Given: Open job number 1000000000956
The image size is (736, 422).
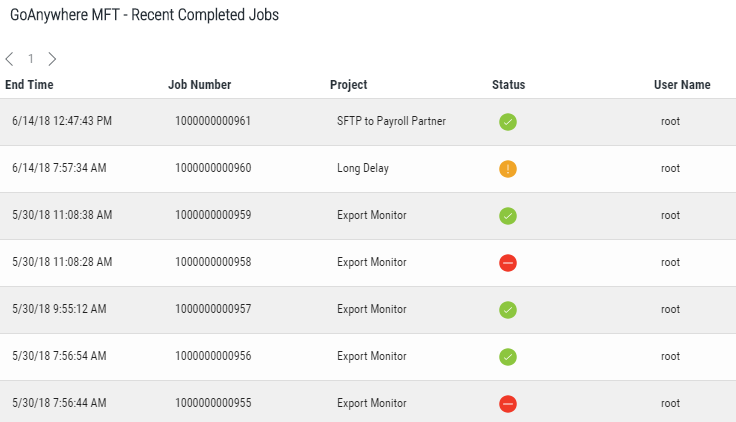Looking at the screenshot, I should pyautogui.click(x=213, y=356).
